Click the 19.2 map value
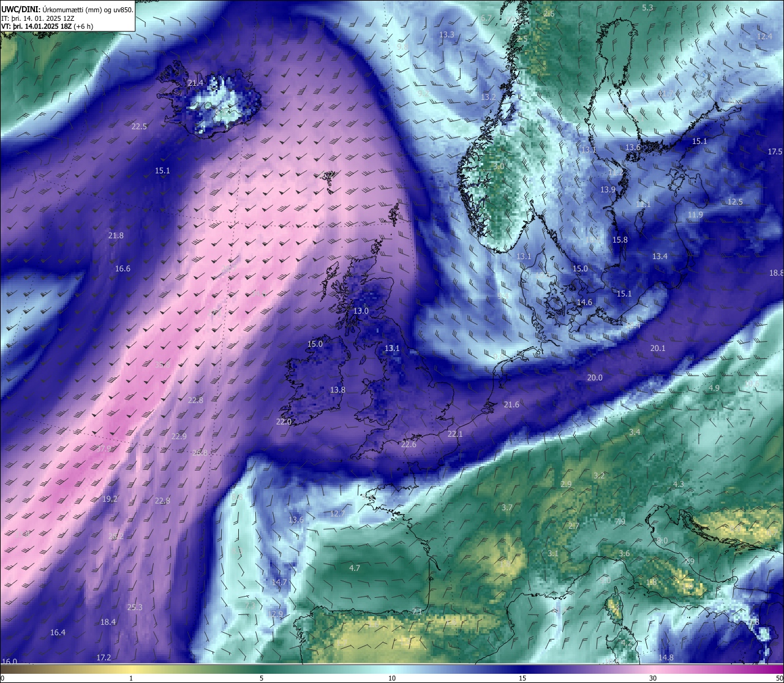Image resolution: width=784 pixels, height=683 pixels. click(110, 499)
